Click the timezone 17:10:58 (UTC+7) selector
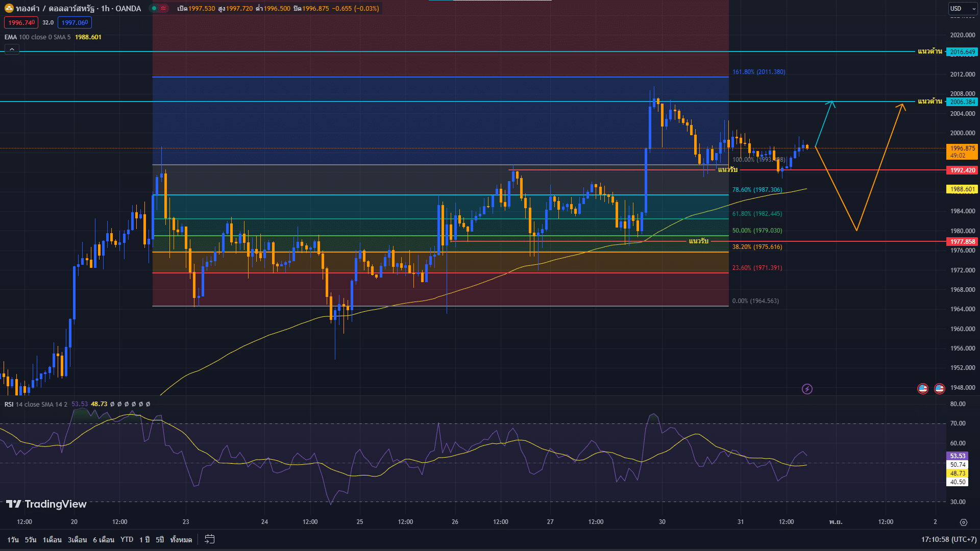The width and height of the screenshot is (980, 551). tap(949, 539)
